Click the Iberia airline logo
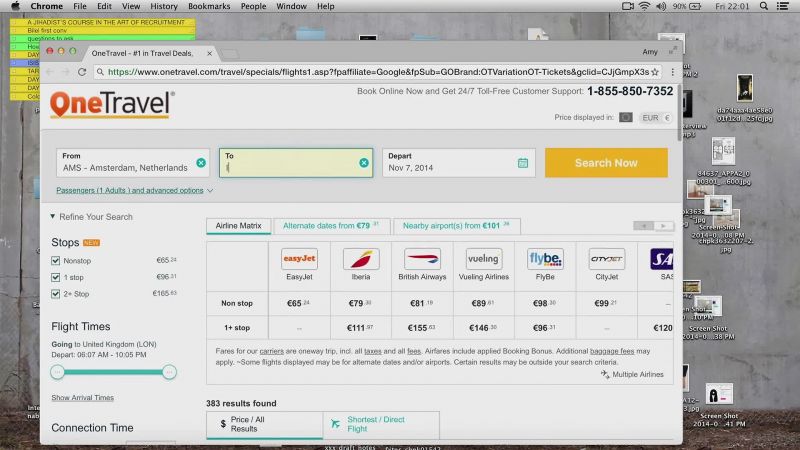Viewport: 800px width, 450px height. (361, 259)
